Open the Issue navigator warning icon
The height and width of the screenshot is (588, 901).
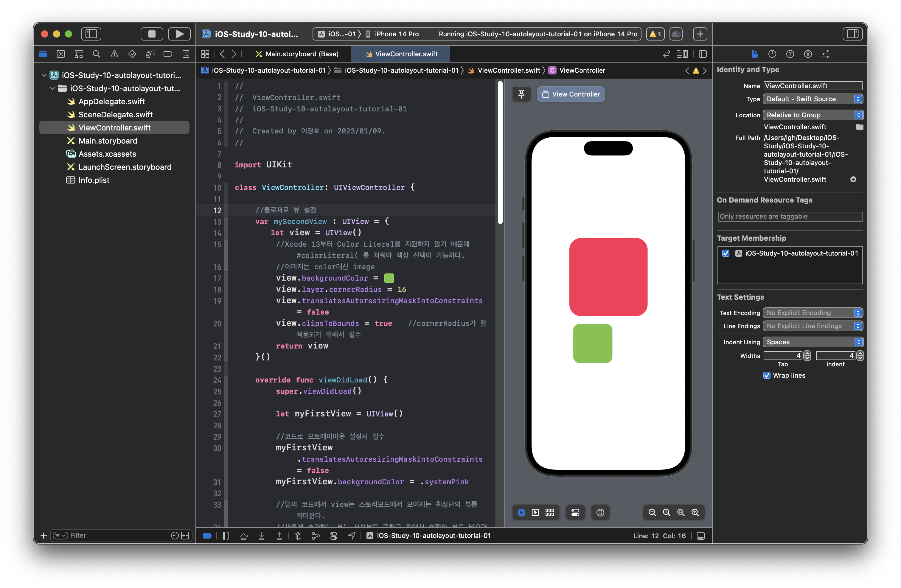tap(114, 54)
